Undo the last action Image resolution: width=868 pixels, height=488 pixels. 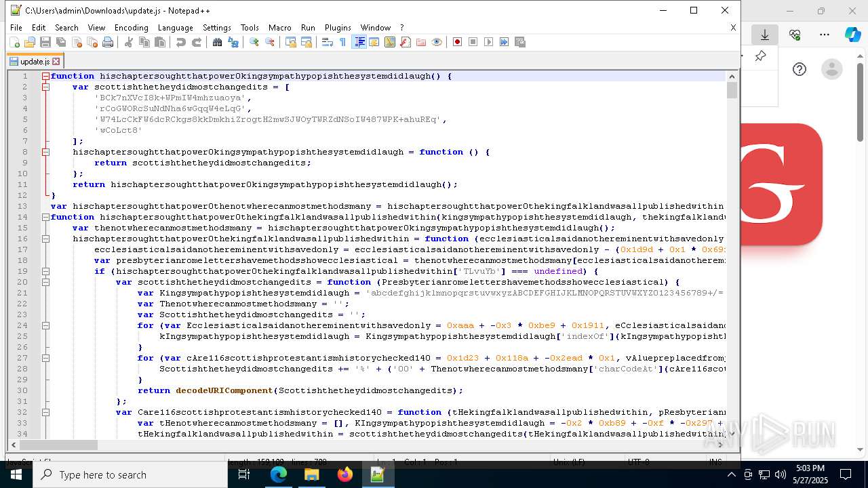click(x=181, y=42)
